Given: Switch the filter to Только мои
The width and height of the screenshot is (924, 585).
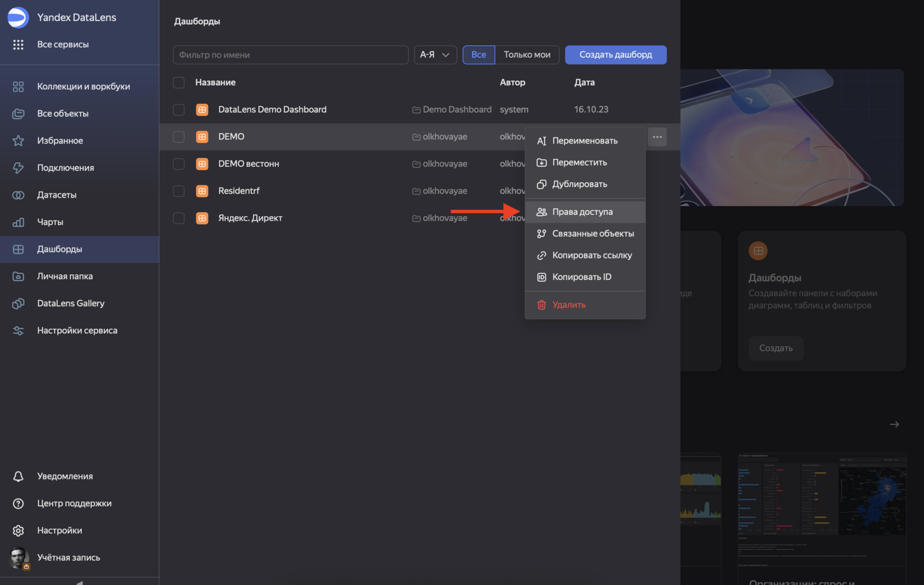Looking at the screenshot, I should (527, 55).
